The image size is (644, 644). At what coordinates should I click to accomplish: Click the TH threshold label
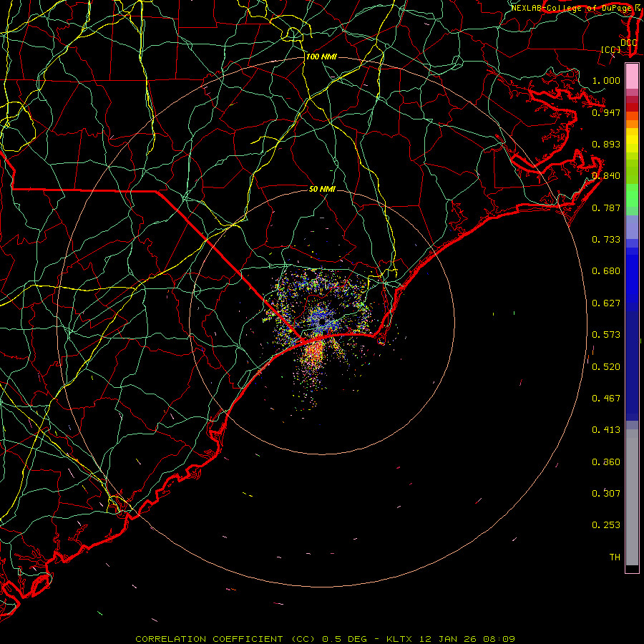[615, 557]
